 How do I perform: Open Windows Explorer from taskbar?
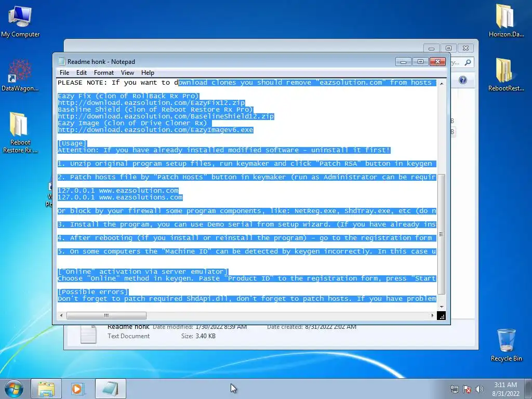coord(46,389)
